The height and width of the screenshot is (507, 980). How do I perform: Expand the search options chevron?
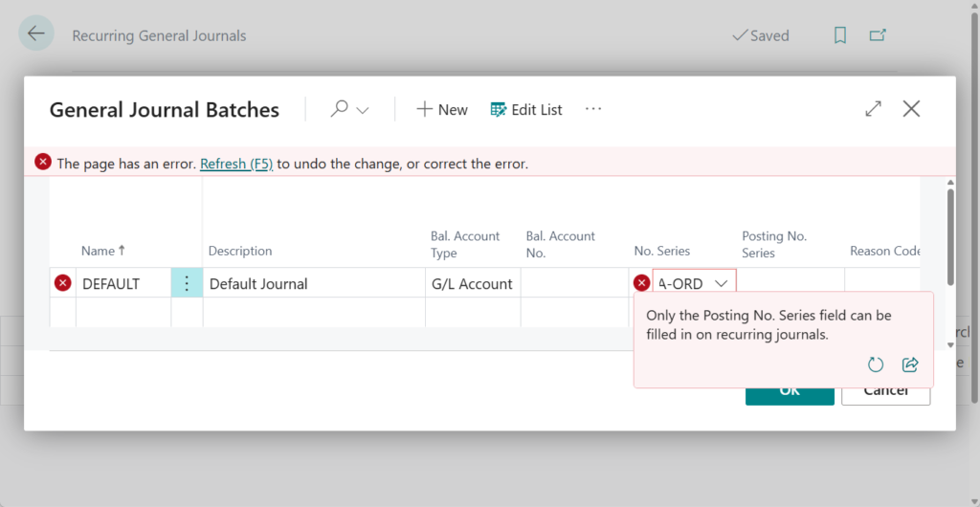[363, 110]
